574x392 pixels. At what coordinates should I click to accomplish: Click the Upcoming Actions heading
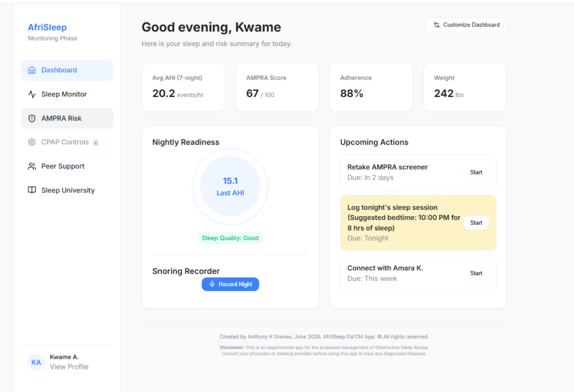tap(374, 142)
